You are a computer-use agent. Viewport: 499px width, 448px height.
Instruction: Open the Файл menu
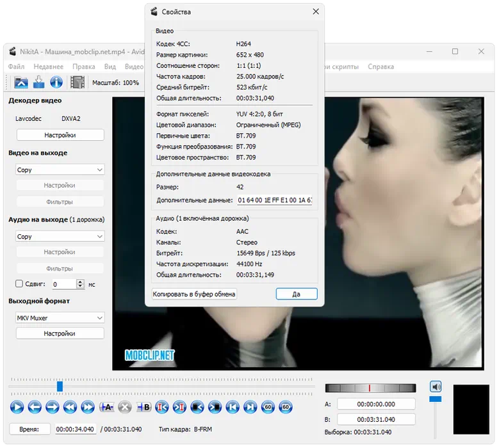click(x=16, y=67)
